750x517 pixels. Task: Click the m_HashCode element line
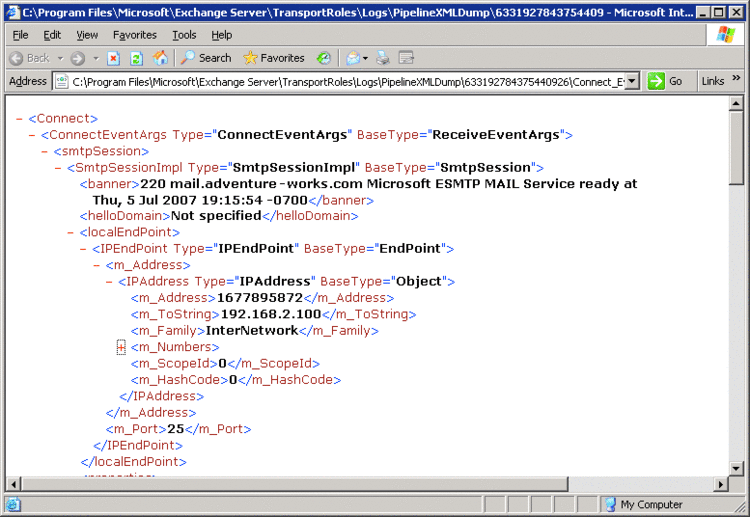[x=236, y=380]
